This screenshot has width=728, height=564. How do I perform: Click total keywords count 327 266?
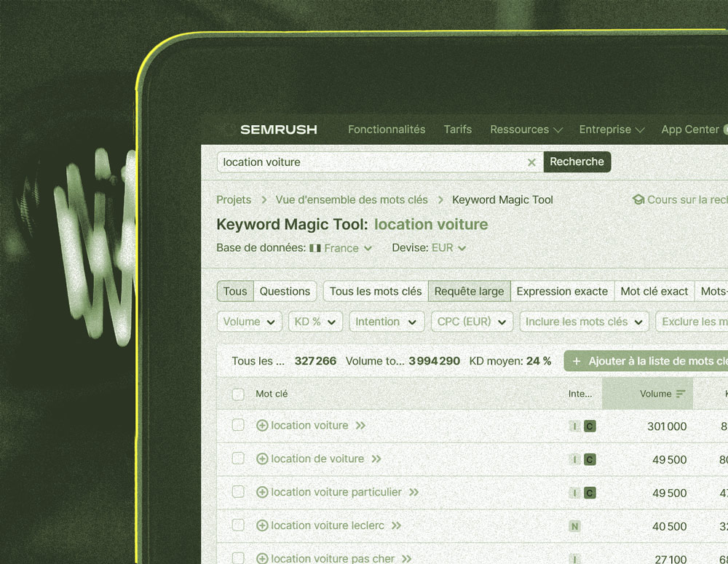315,361
